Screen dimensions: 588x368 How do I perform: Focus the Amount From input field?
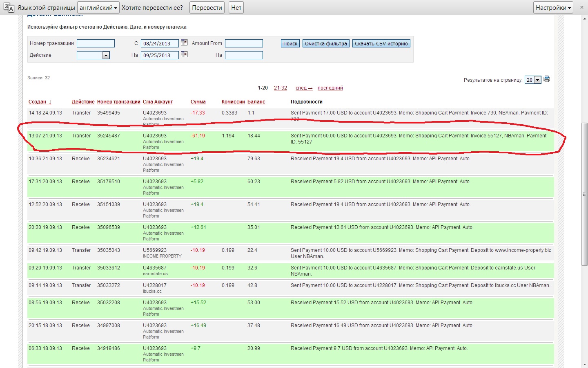(244, 43)
